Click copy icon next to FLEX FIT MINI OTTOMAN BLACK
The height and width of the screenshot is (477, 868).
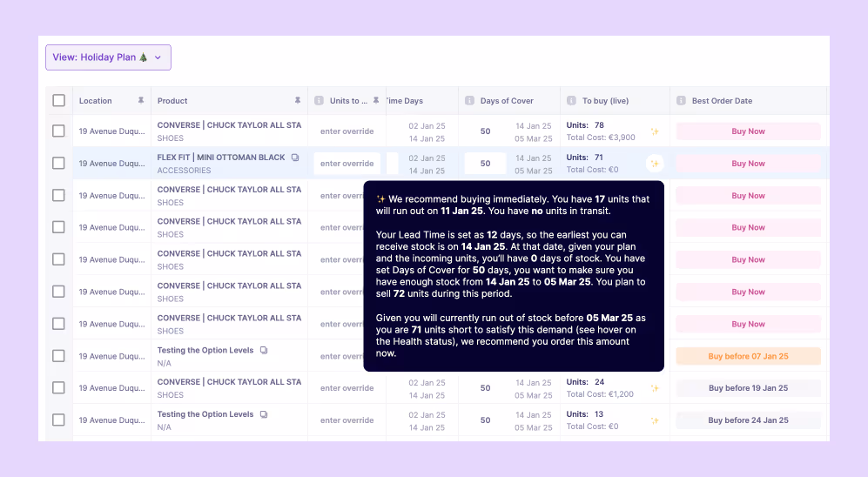click(x=295, y=158)
